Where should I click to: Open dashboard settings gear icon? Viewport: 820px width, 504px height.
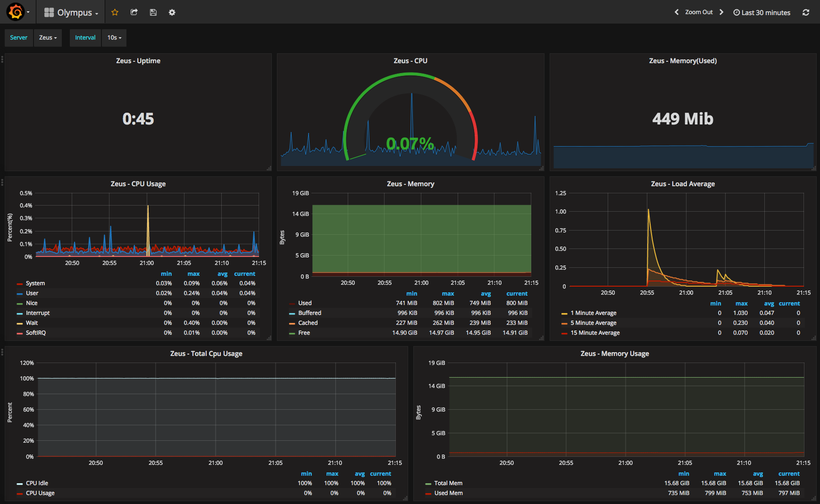[x=172, y=12]
